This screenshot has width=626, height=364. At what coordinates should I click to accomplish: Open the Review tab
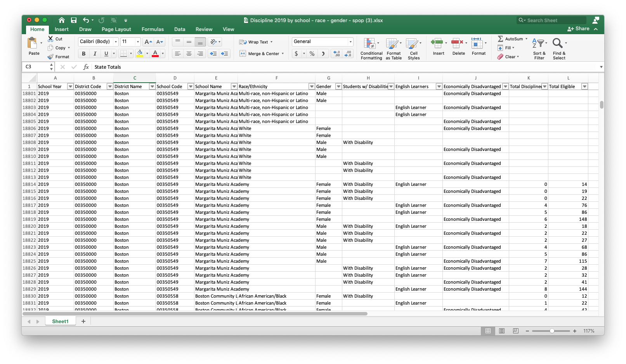[x=204, y=29]
